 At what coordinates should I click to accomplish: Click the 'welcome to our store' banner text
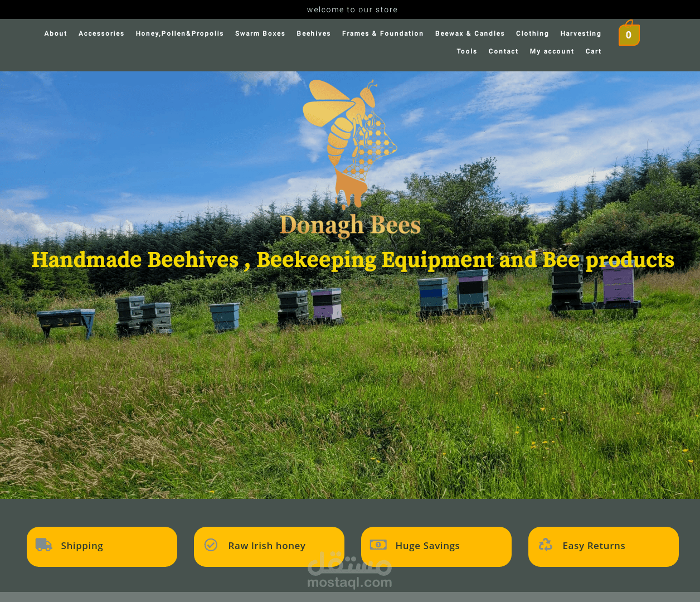coord(352,9)
